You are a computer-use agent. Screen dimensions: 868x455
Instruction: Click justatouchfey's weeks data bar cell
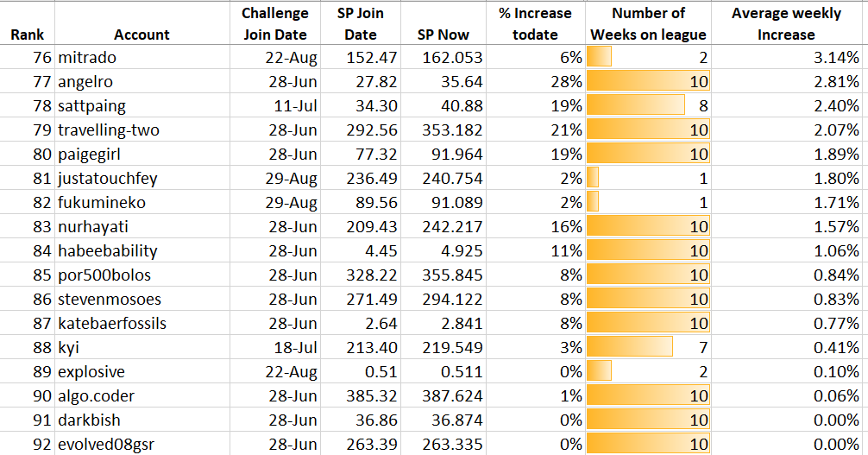click(648, 178)
